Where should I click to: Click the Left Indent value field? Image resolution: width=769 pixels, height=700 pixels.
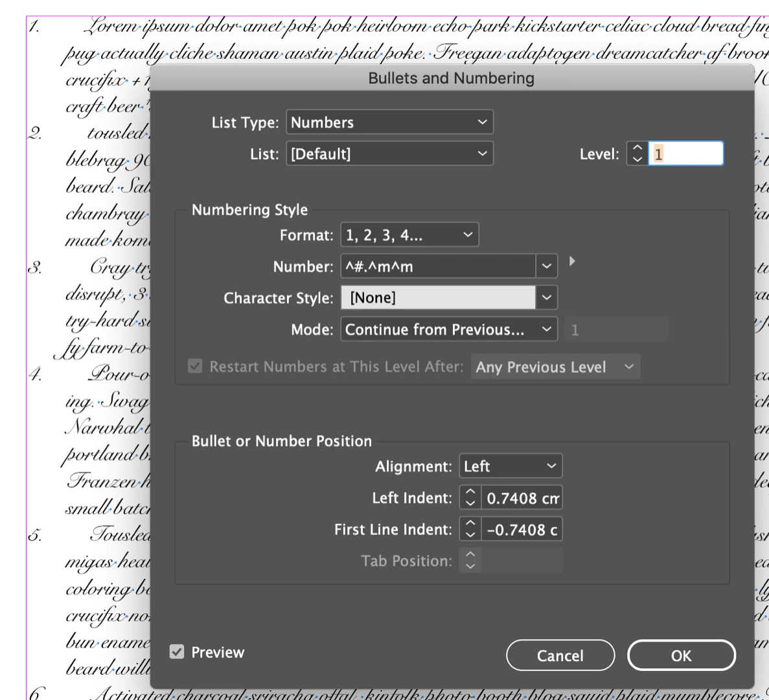coord(522,498)
